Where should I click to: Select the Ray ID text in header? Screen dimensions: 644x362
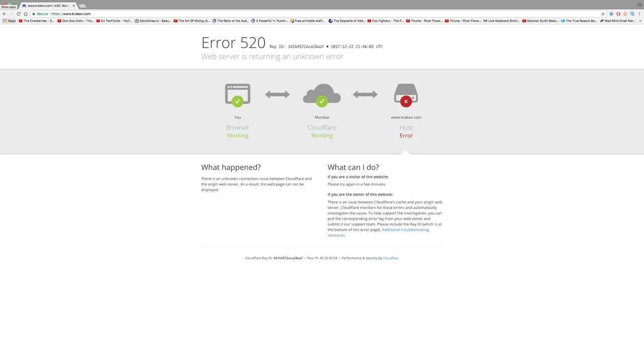[297, 47]
